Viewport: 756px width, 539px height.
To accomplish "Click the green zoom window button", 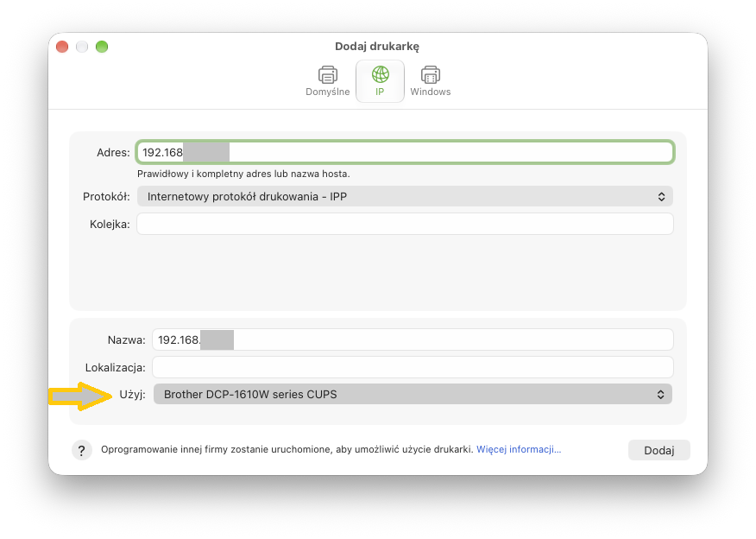I will [x=102, y=47].
